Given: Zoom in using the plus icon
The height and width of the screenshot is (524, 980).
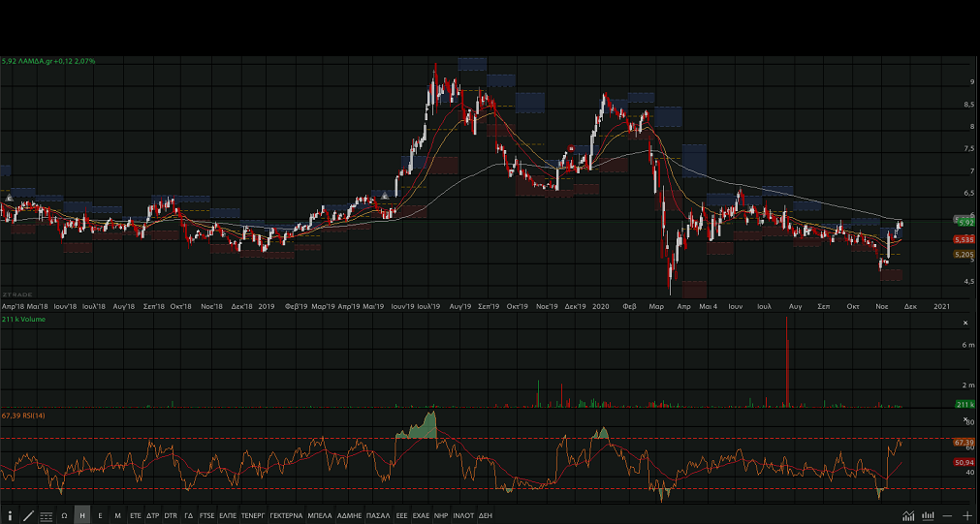Looking at the screenshot, I should [x=966, y=515].
